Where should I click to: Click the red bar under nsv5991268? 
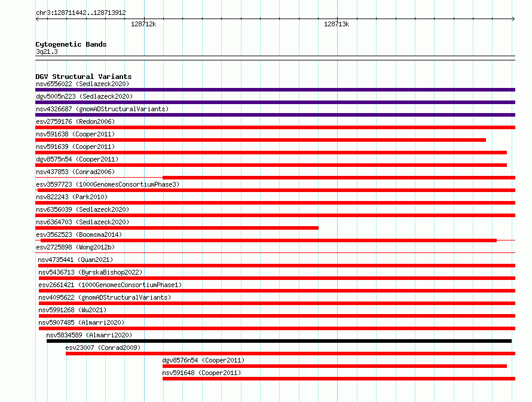277,316
